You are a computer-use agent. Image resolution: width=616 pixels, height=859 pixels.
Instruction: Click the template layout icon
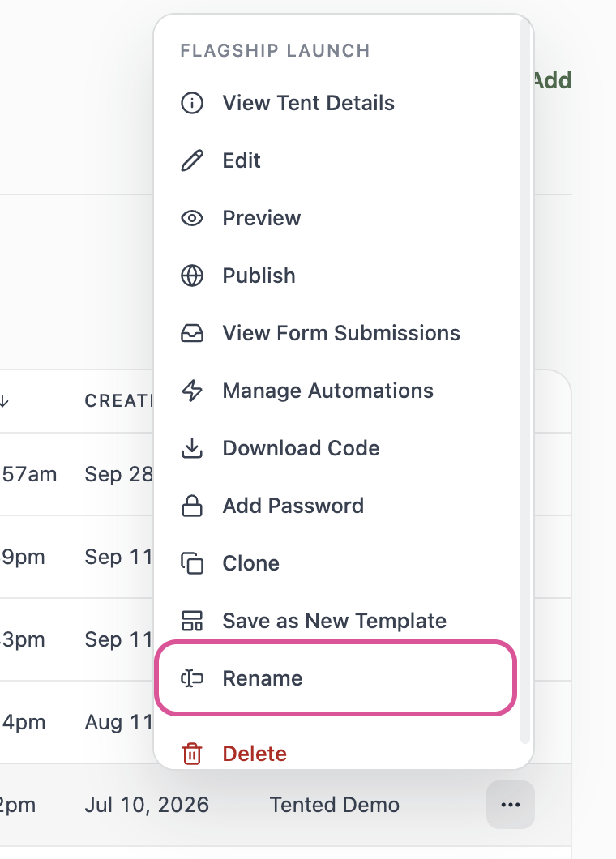click(x=192, y=621)
